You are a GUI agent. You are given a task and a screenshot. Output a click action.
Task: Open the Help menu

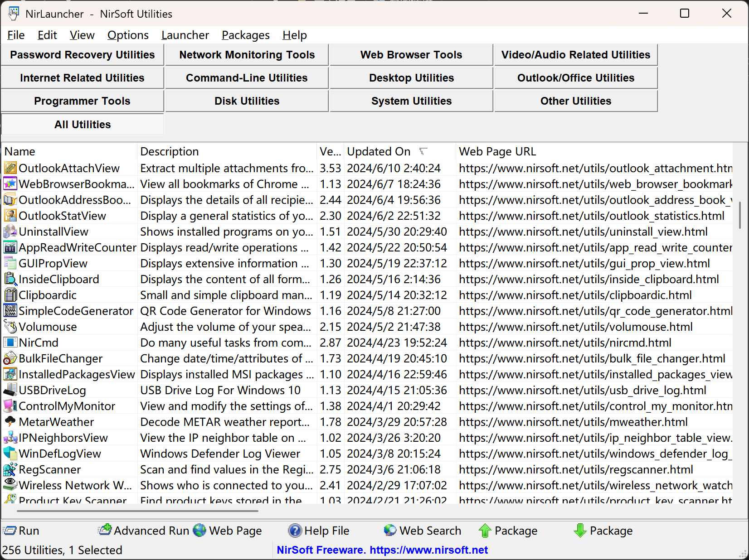coord(295,35)
